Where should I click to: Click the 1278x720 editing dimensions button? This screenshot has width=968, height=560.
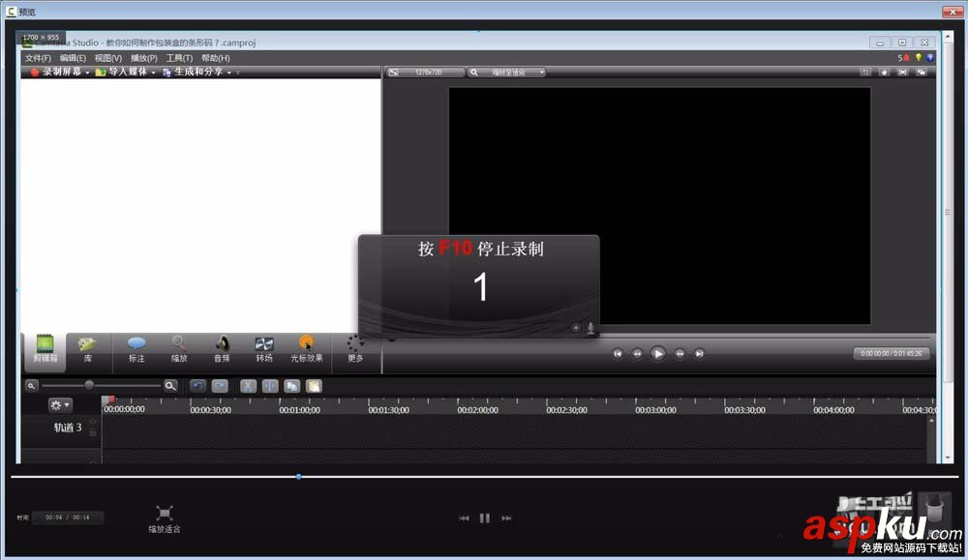(x=425, y=73)
